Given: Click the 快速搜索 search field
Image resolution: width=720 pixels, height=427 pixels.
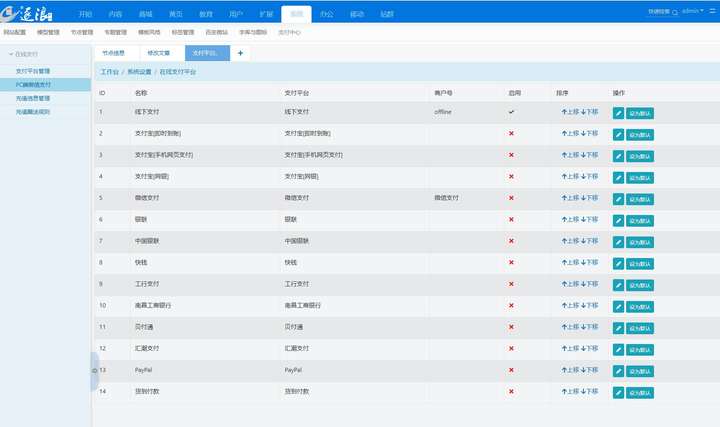Looking at the screenshot, I should click(x=659, y=11).
